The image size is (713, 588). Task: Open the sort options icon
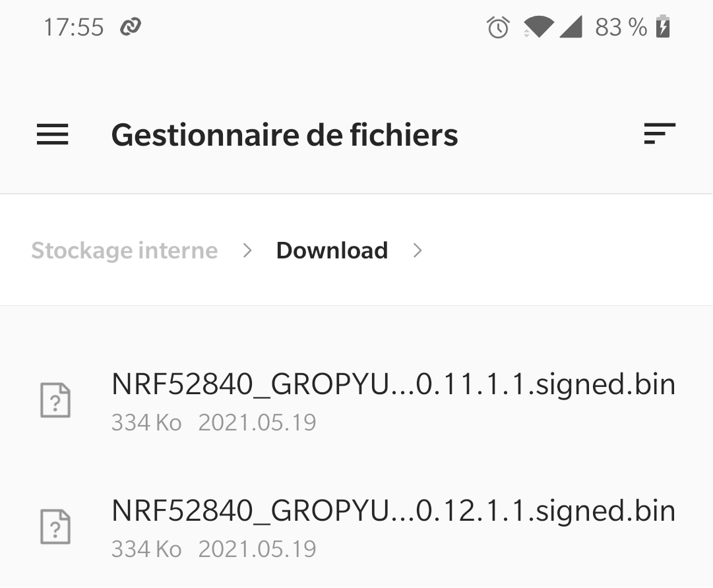pos(660,134)
